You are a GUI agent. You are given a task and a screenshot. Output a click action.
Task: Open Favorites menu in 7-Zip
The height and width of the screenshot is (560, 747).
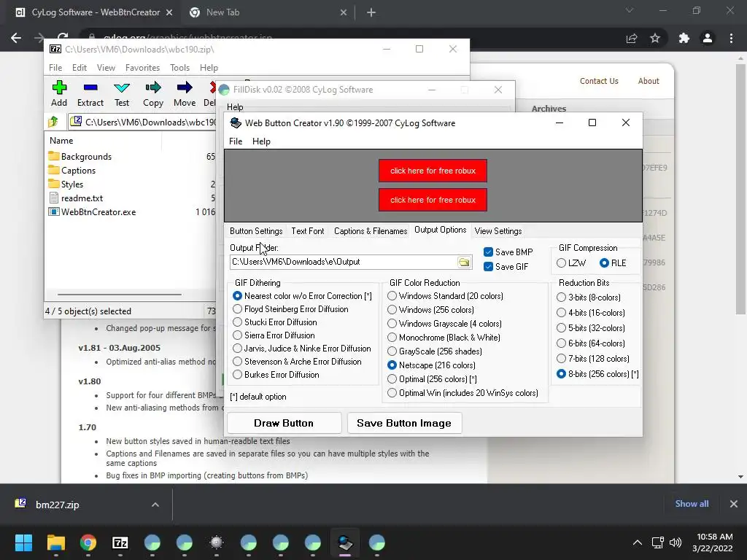coord(142,68)
